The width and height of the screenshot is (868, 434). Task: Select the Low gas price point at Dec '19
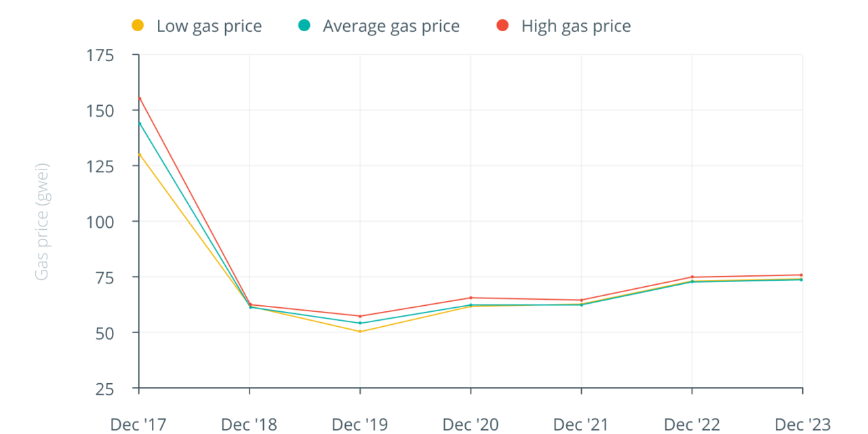tap(360, 331)
